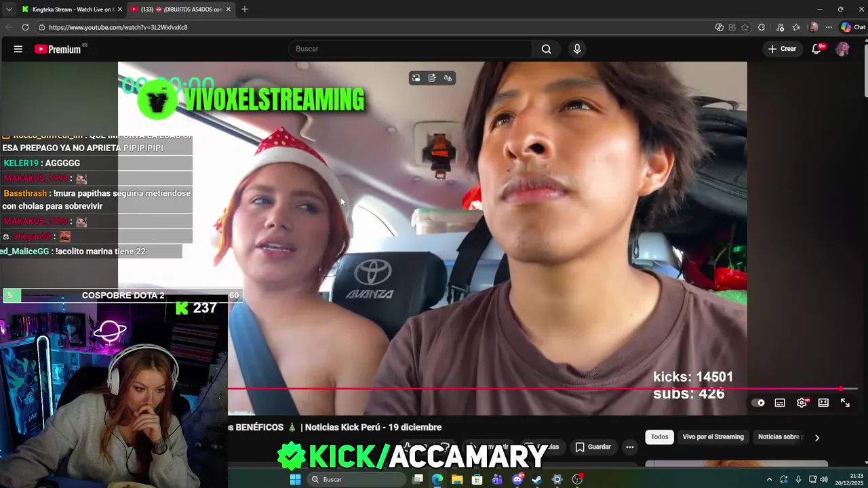
Task: Open File Explorer from the taskbar
Action: click(x=457, y=479)
